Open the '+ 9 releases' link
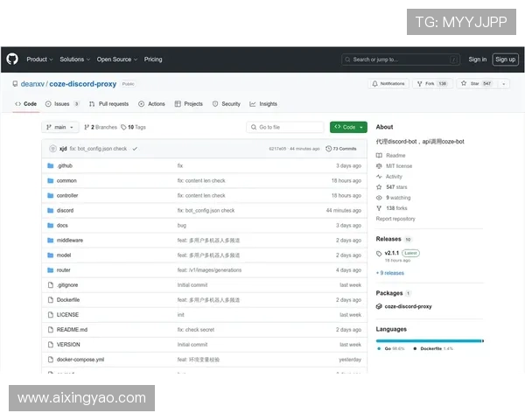 point(390,272)
